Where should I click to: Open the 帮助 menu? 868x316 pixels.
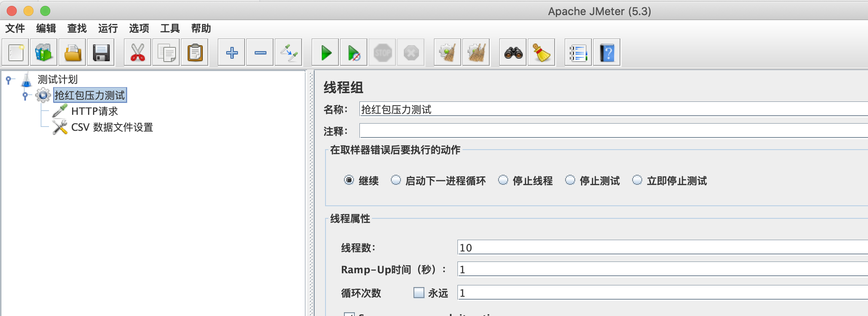[x=201, y=28]
